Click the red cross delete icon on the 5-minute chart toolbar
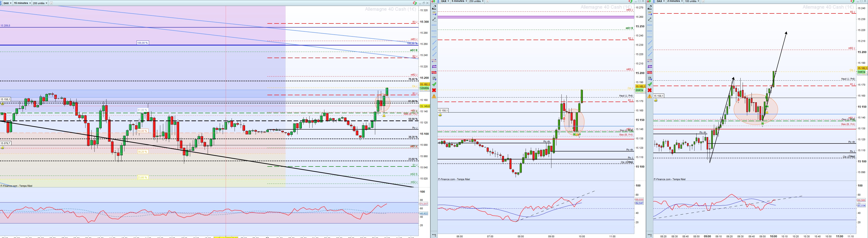 point(434,90)
